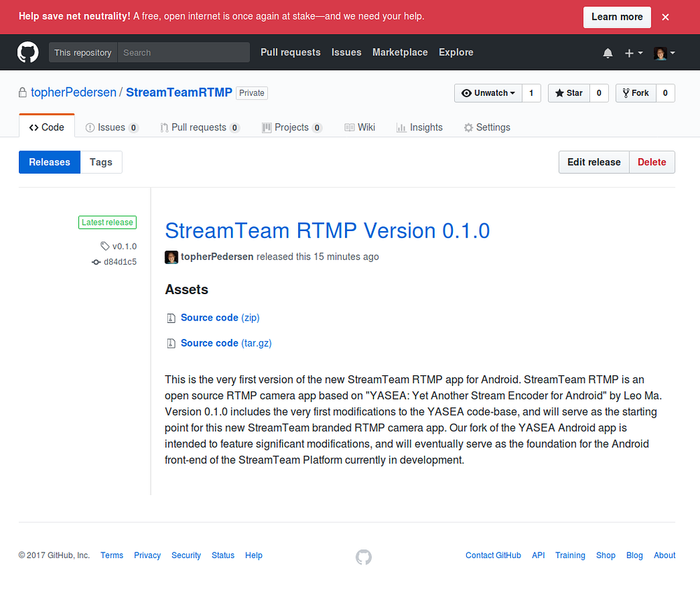The height and width of the screenshot is (591, 700).
Task: Open the StreamTeamRTMP repository link
Action: pos(179,92)
